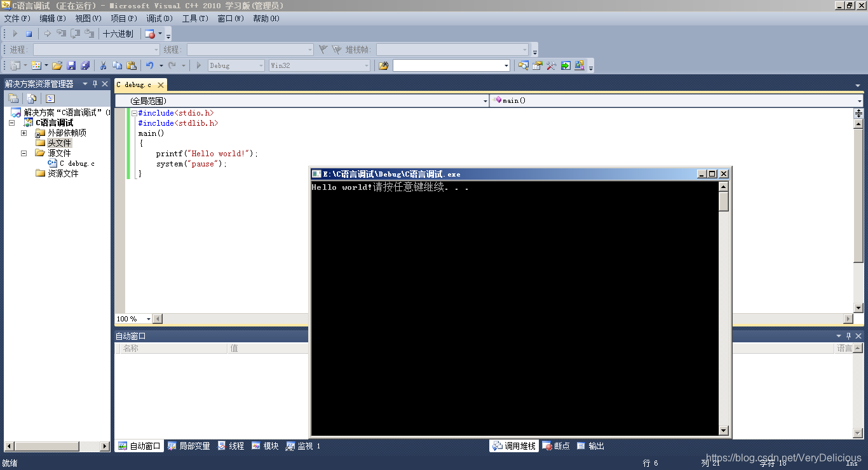Viewport: 868px width, 470px height.
Task: Switch to the 线程 tab
Action: pos(231,446)
